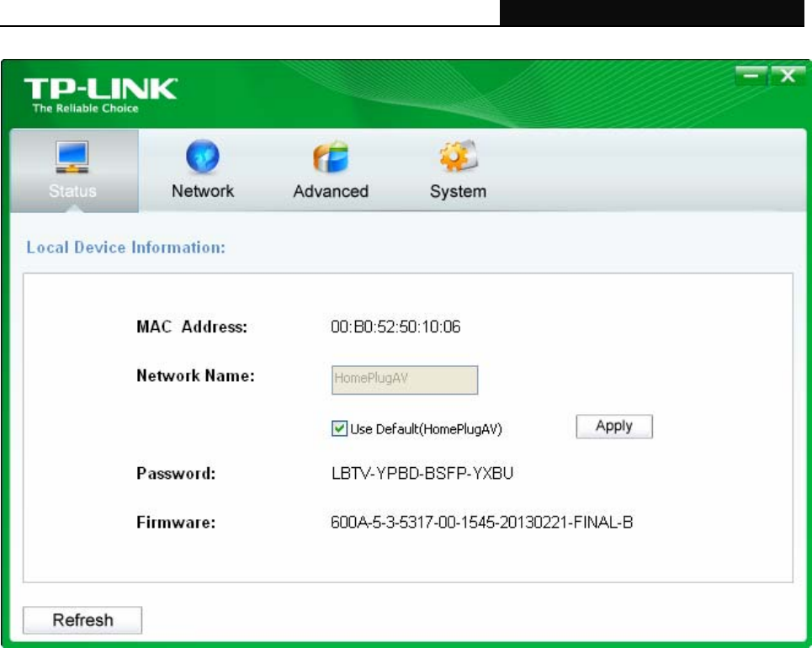Uncheck the Use Default(HomePlugAV) checkbox
Screen dimensions: 812x648
point(339,428)
